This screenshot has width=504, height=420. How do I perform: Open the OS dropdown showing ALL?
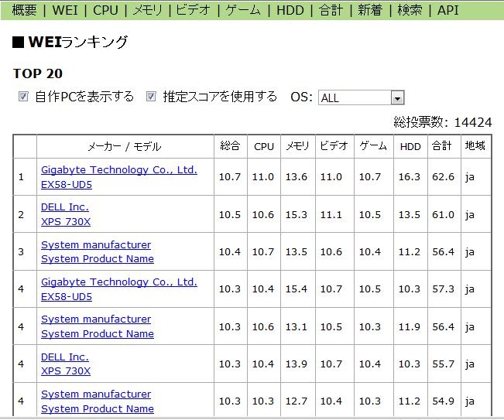coord(362,97)
